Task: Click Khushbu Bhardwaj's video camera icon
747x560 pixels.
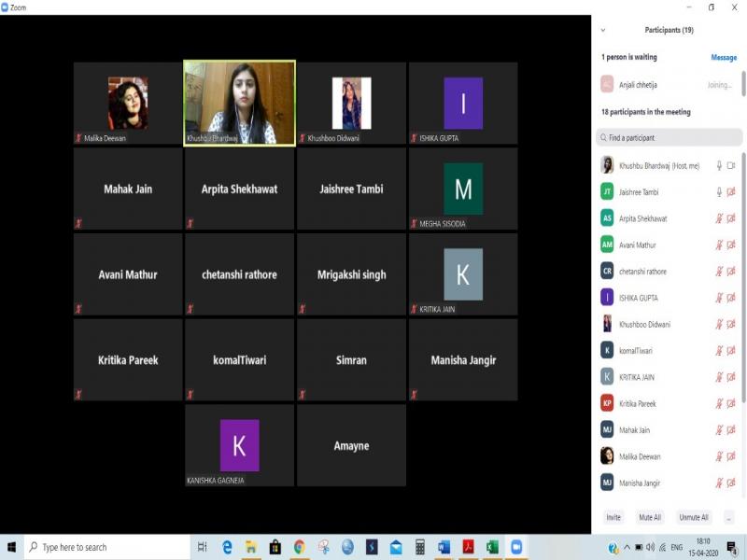Action: point(731,165)
